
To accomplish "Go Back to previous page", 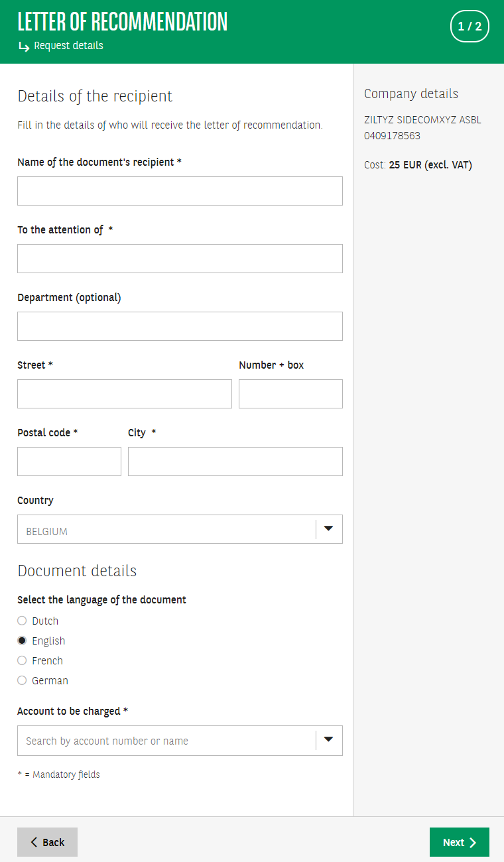I will point(47,842).
